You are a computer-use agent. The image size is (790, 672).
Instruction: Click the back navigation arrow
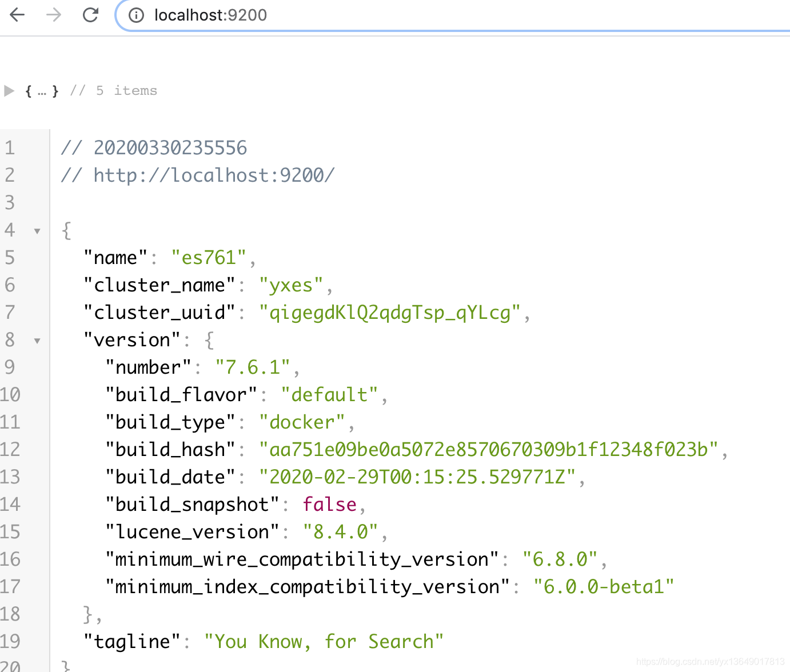pyautogui.click(x=17, y=15)
